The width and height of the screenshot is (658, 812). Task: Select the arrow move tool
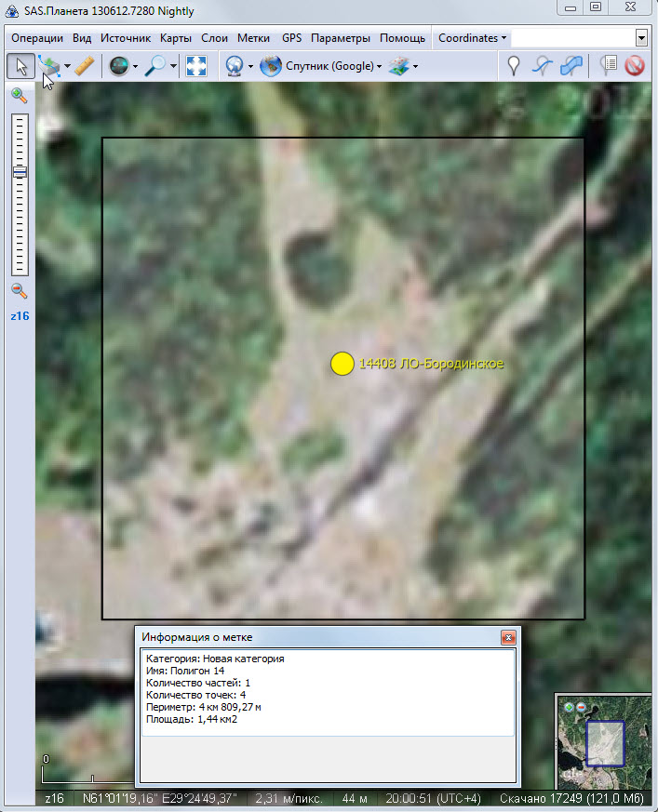20,66
